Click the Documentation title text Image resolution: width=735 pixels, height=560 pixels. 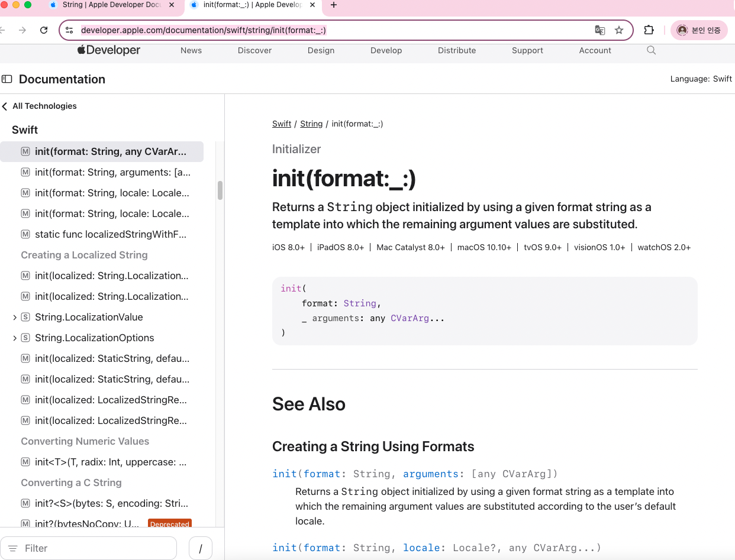point(62,79)
